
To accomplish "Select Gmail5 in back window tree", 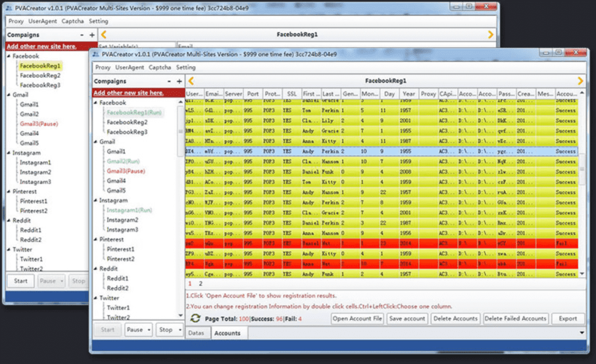I will pyautogui.click(x=29, y=143).
